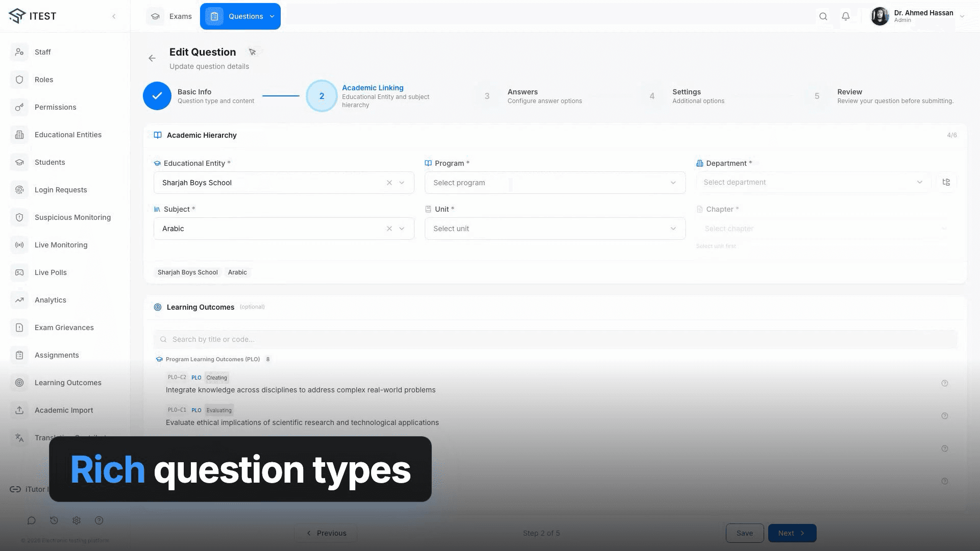Click the learning outcomes search field
This screenshot has height=551, width=980.
click(x=555, y=339)
